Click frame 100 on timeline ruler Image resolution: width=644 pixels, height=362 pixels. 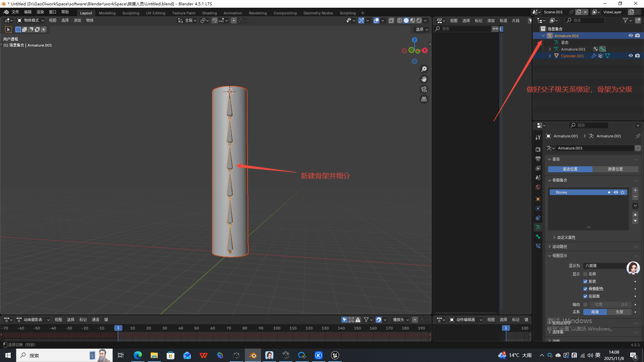click(277, 328)
